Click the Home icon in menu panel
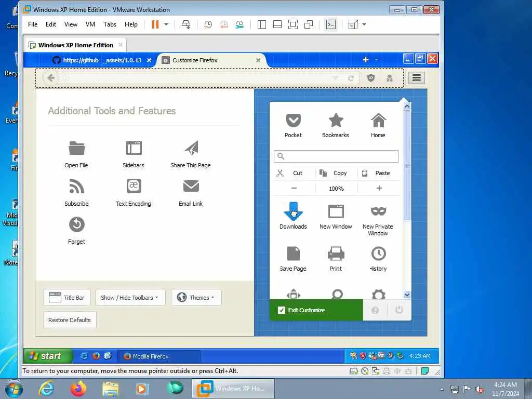This screenshot has height=399, width=532. click(378, 120)
